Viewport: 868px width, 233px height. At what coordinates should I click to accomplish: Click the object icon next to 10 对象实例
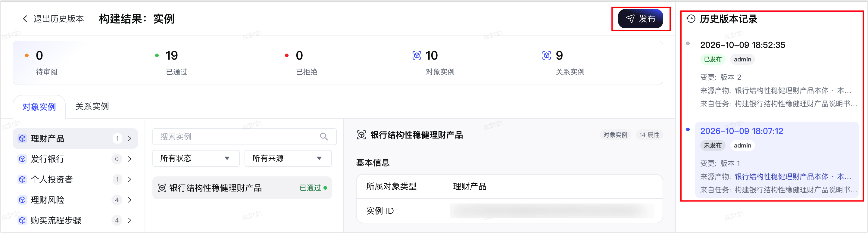(417, 56)
